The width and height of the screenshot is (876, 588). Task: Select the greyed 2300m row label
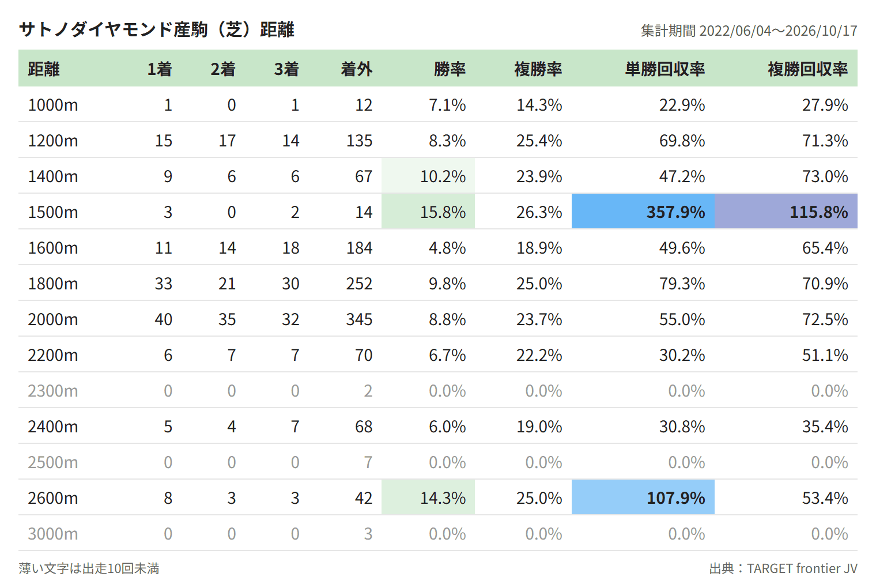pos(53,391)
